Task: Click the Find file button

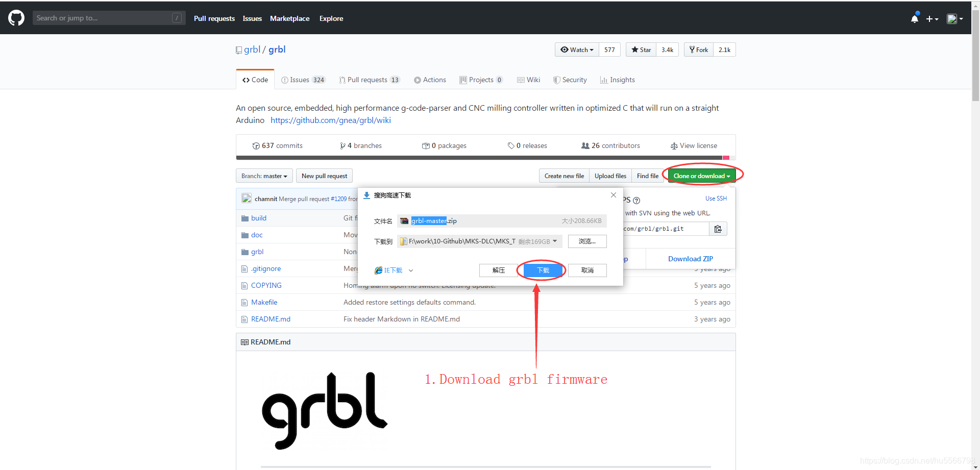Action: 648,176
